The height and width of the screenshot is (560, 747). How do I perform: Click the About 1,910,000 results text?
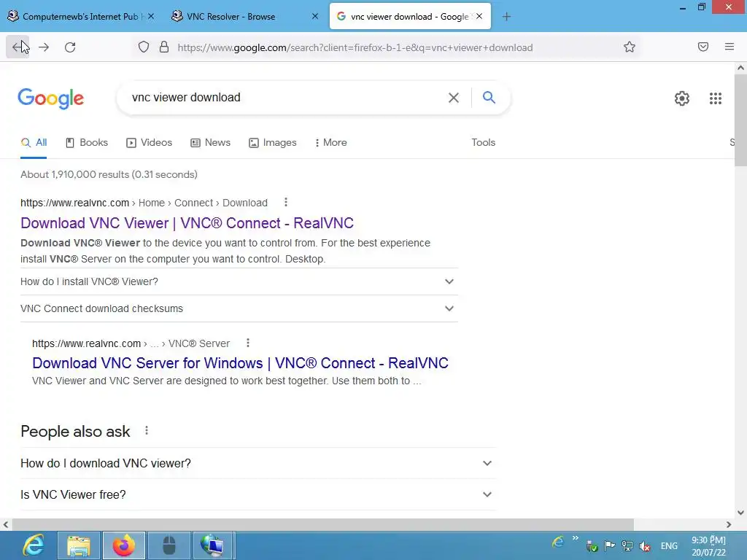click(109, 174)
